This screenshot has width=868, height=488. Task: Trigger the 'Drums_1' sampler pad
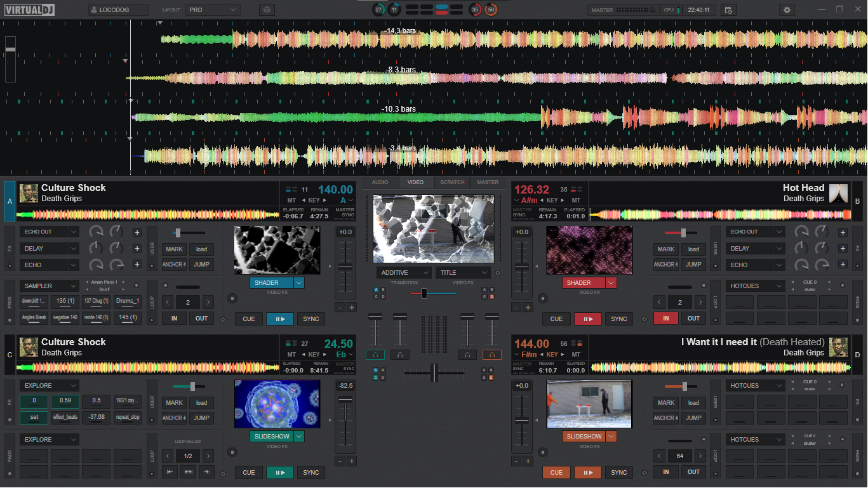(x=128, y=301)
